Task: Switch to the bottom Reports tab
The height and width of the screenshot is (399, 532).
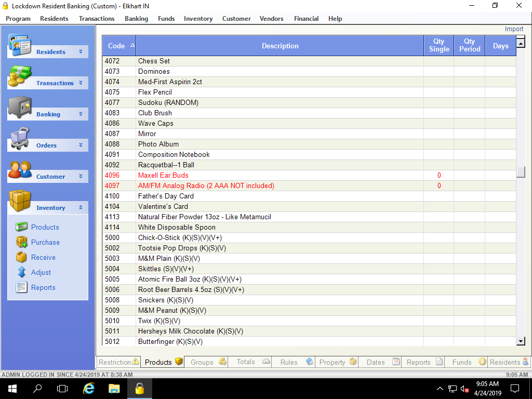Action: [424, 362]
